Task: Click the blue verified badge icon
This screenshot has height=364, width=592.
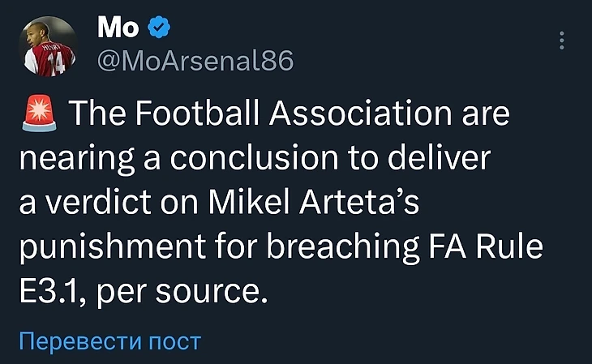Action: [161, 29]
